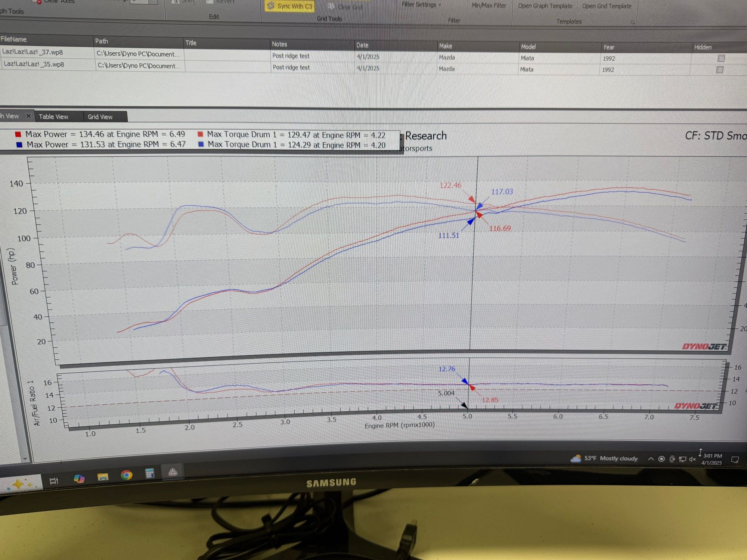Launch the Calculator taskbar icon

[150, 473]
